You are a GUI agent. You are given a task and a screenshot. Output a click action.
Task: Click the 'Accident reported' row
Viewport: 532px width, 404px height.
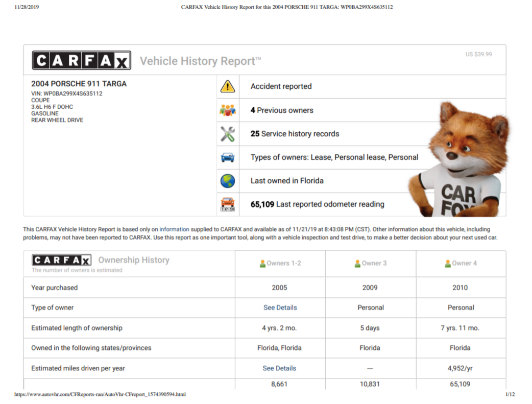(361, 87)
